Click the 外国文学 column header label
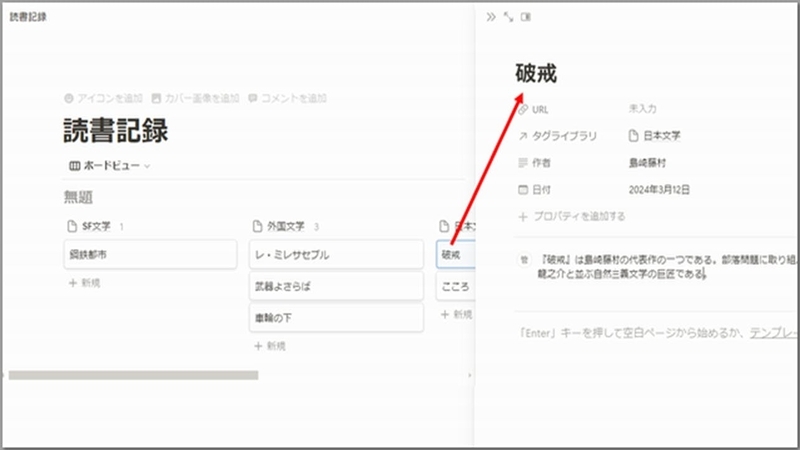The width and height of the screenshot is (800, 450). click(x=286, y=226)
